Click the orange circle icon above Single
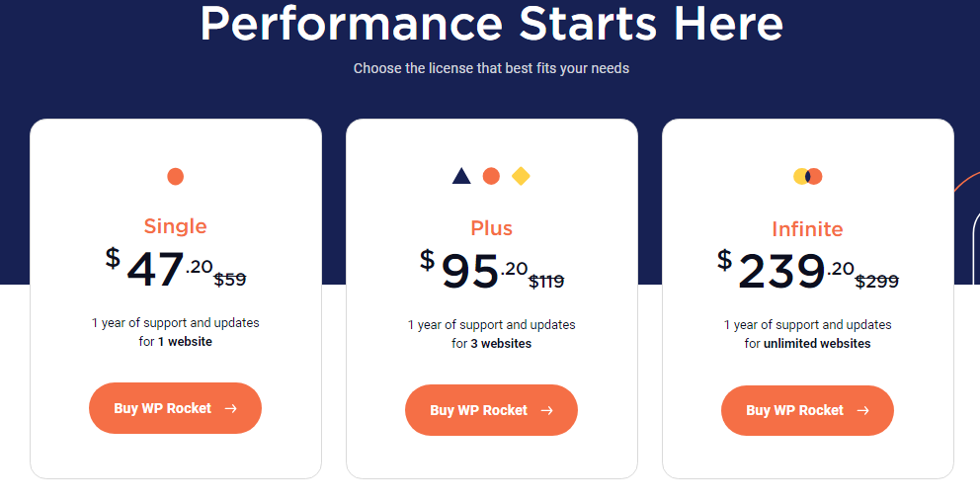980x504 pixels. click(176, 176)
